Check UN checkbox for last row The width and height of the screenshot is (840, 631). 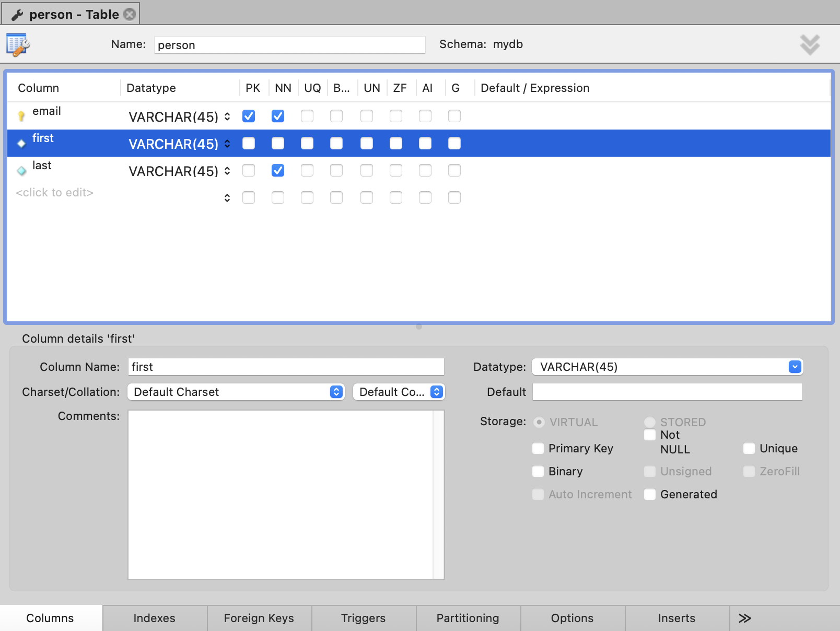click(367, 170)
